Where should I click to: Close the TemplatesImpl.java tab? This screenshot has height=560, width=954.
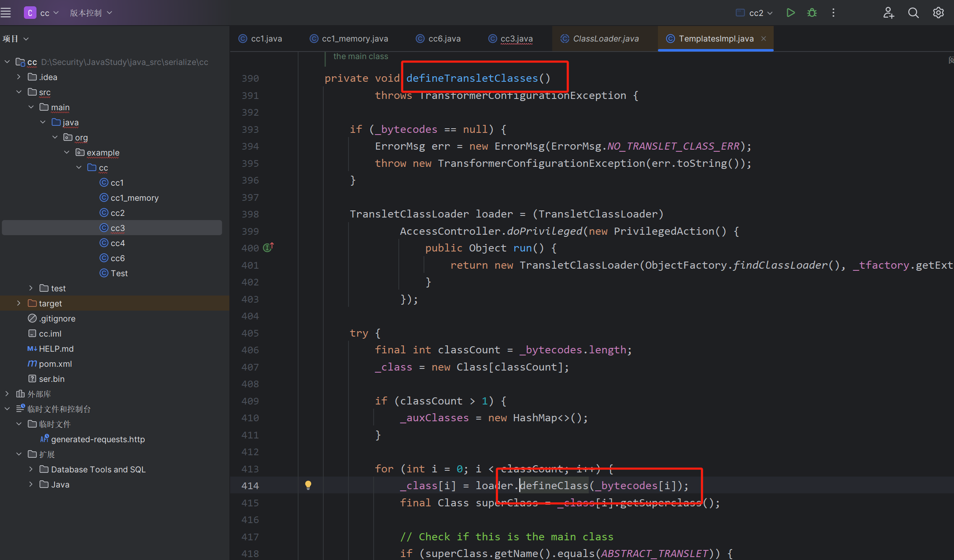(x=764, y=39)
